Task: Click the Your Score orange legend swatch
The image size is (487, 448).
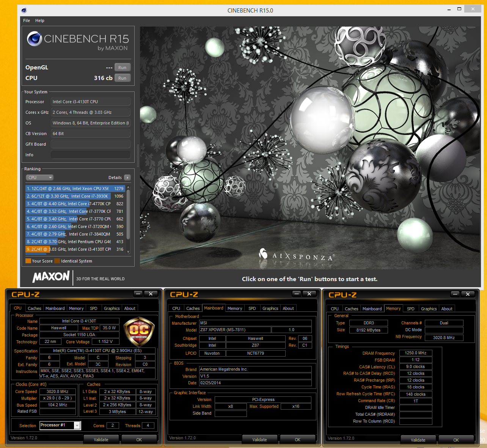Action: click(x=28, y=261)
